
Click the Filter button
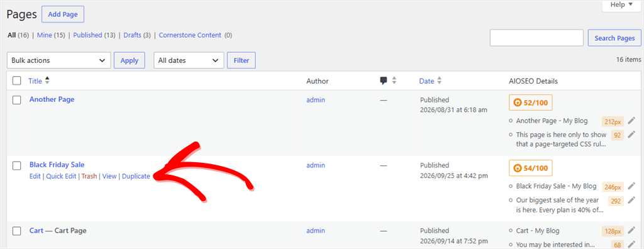click(241, 60)
